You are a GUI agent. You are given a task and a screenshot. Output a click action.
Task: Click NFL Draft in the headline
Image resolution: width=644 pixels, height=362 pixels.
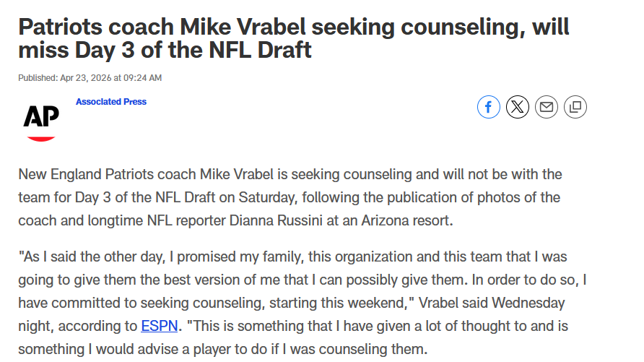[260, 50]
